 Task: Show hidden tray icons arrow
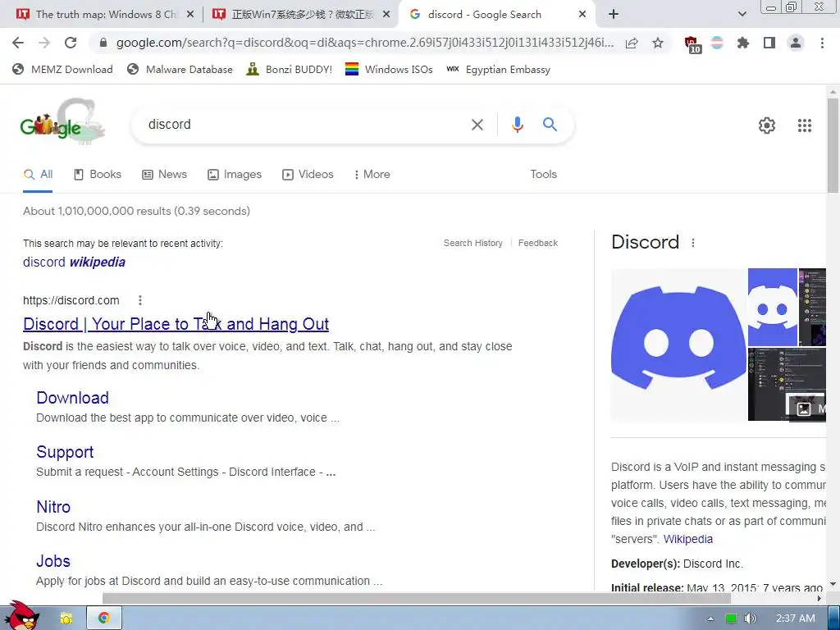(x=710, y=619)
